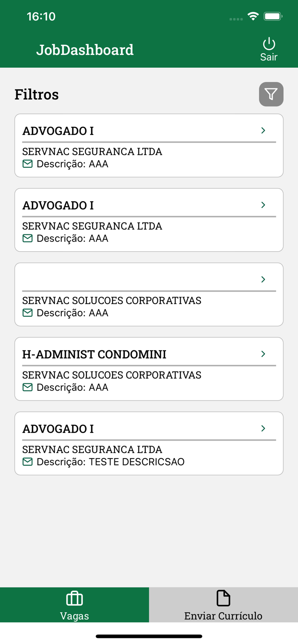Expand the first ADVOGADO I job listing
The image size is (298, 644).
tap(263, 131)
